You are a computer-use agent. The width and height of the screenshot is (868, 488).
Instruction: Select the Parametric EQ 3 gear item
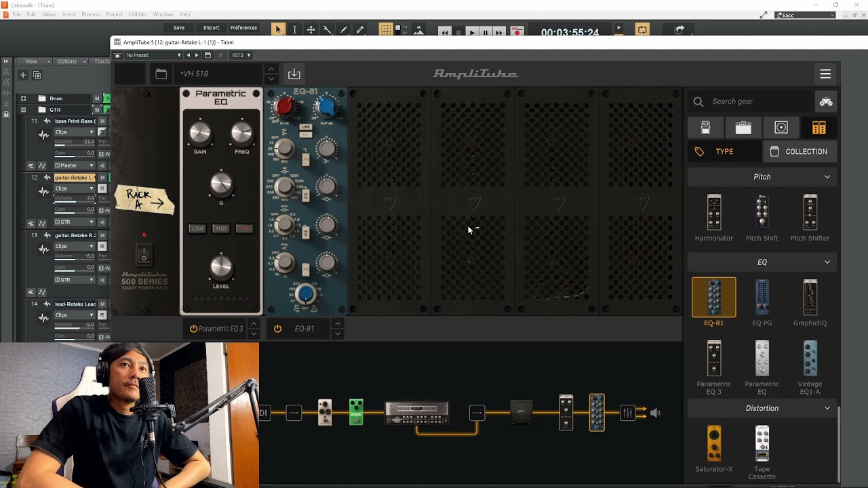(x=713, y=359)
